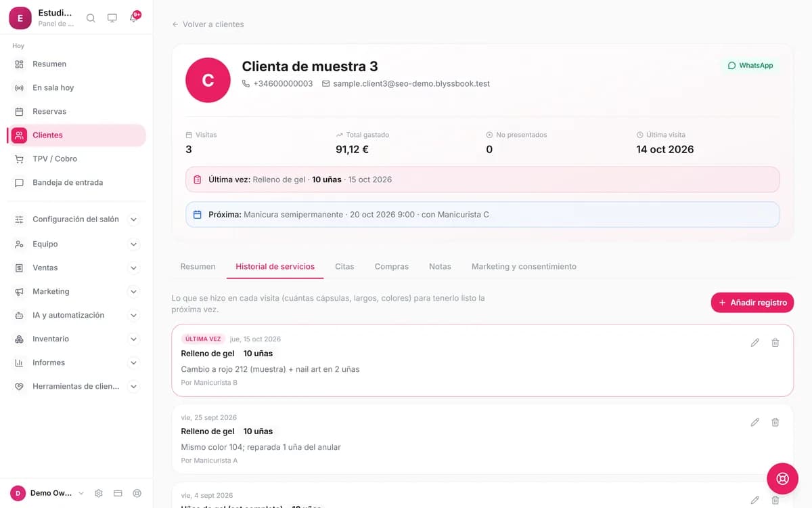
Task: Click the Reservas calendar icon
Action: [19, 111]
